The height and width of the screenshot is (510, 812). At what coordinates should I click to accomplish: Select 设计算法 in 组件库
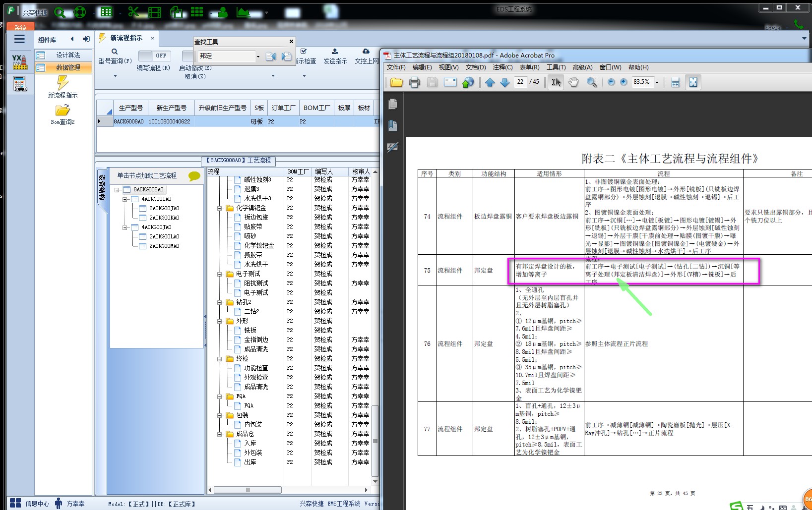(x=63, y=56)
